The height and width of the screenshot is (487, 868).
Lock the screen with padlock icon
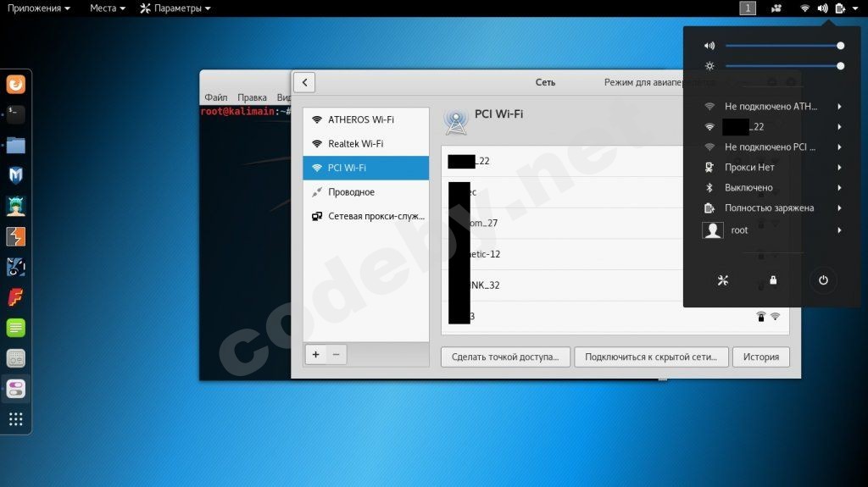click(x=773, y=280)
